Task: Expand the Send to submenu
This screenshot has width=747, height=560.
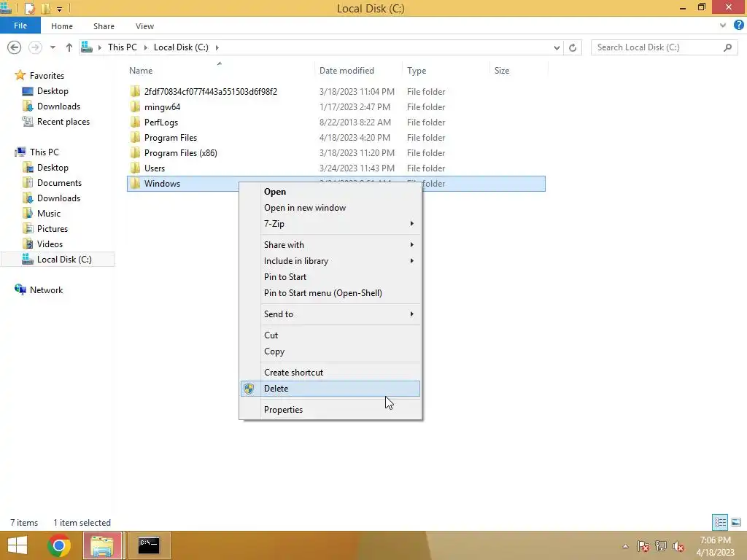Action: 330,314
